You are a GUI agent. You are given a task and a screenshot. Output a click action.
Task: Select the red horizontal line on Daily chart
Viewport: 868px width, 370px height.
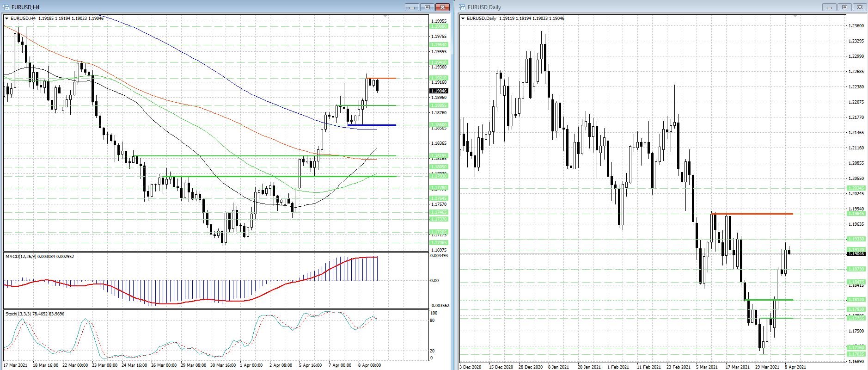click(x=752, y=214)
